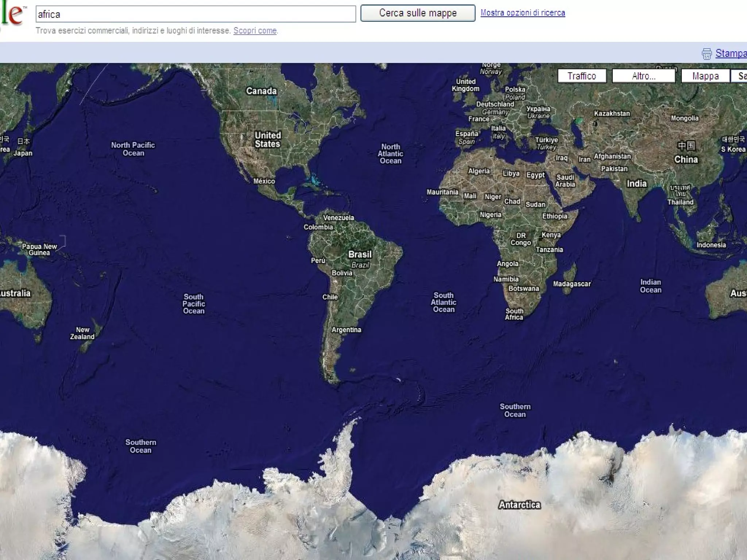
Task: Click the New Zealand map label
Action: pyautogui.click(x=82, y=333)
